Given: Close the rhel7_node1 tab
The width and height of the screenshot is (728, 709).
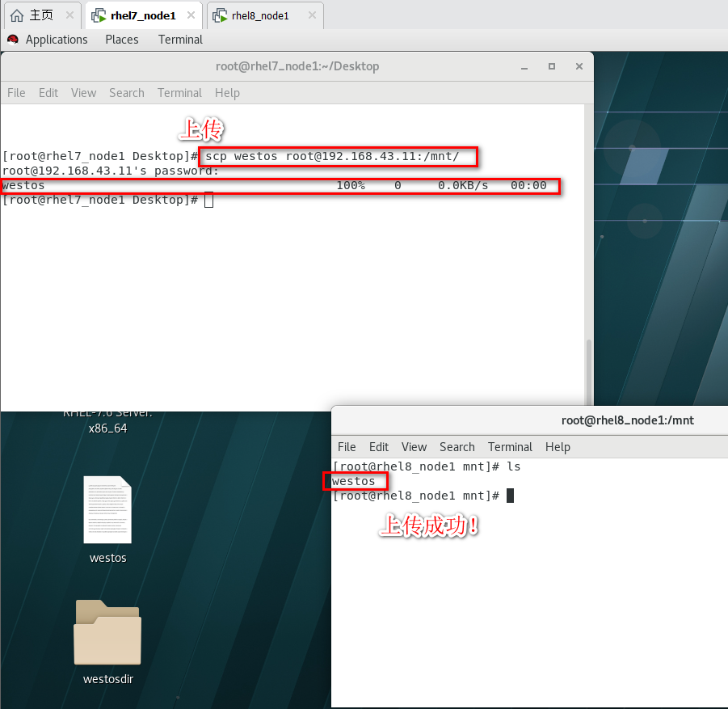Looking at the screenshot, I should point(191,15).
